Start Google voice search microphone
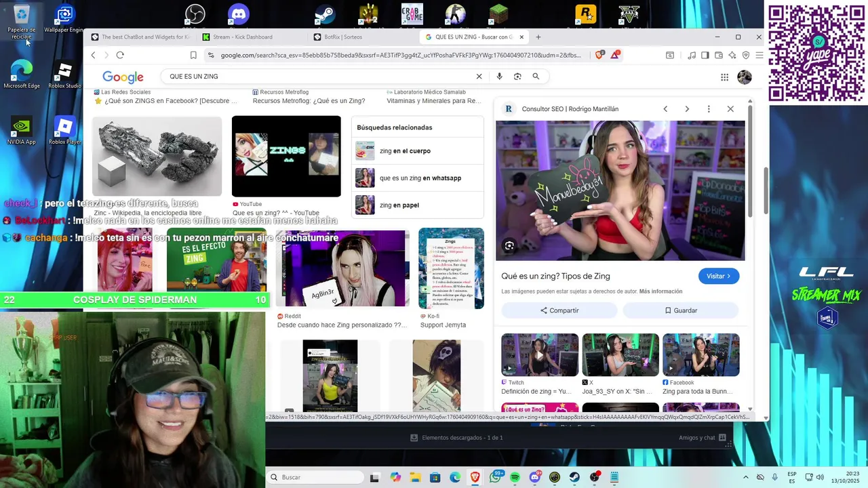Screen dimensions: 868x488 pyautogui.click(x=500, y=77)
